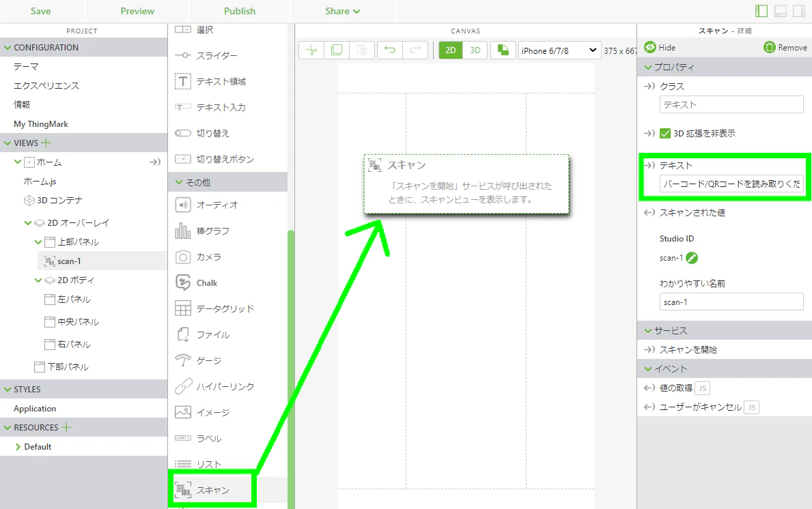
Task: Select 中央パネル in the project tree
Action: 78,322
